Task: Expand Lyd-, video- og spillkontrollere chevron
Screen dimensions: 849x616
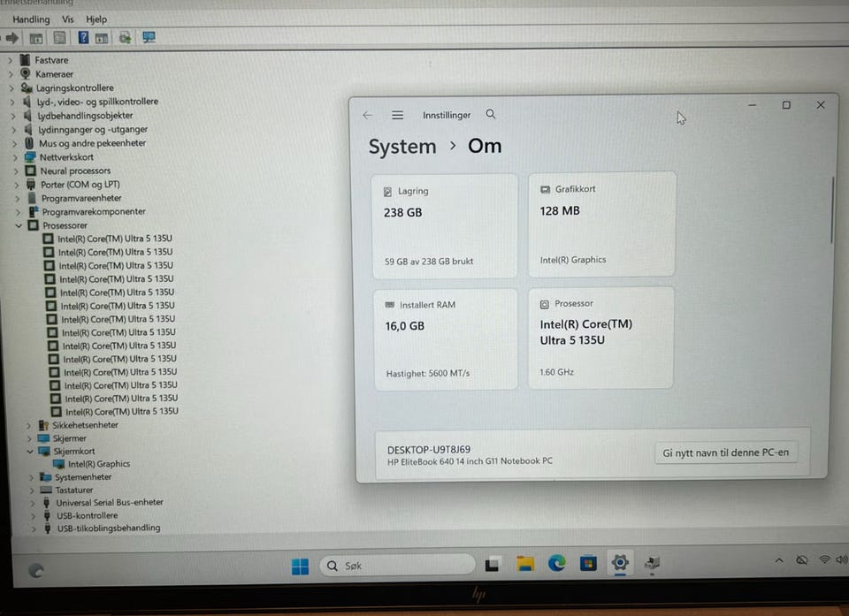Action: pos(12,102)
